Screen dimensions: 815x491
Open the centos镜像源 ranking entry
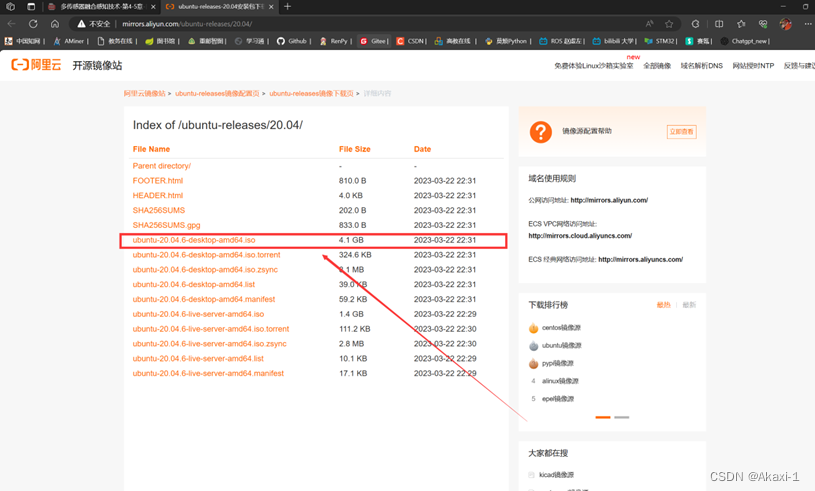point(561,328)
